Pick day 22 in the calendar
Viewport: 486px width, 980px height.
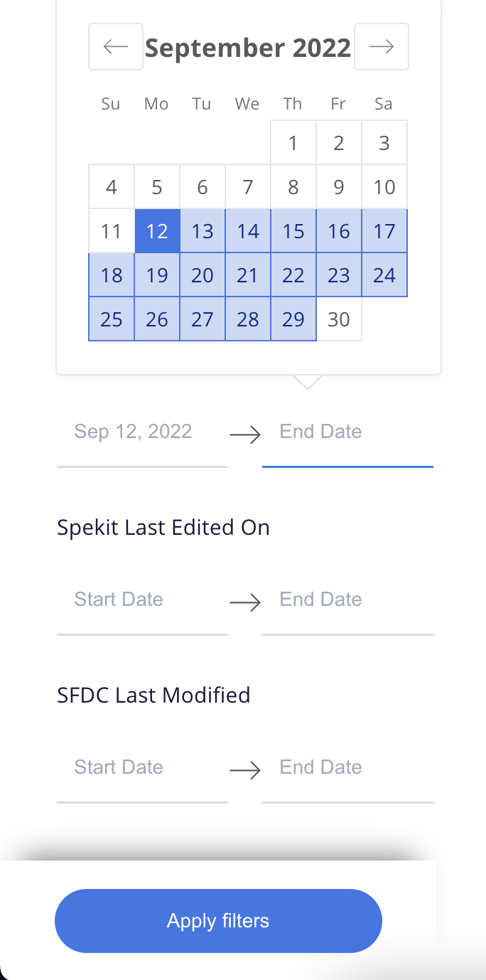[293, 275]
